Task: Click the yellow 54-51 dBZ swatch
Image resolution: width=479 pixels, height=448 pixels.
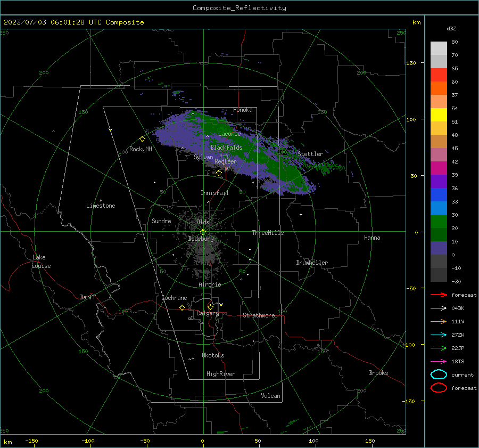Action: pos(439,115)
